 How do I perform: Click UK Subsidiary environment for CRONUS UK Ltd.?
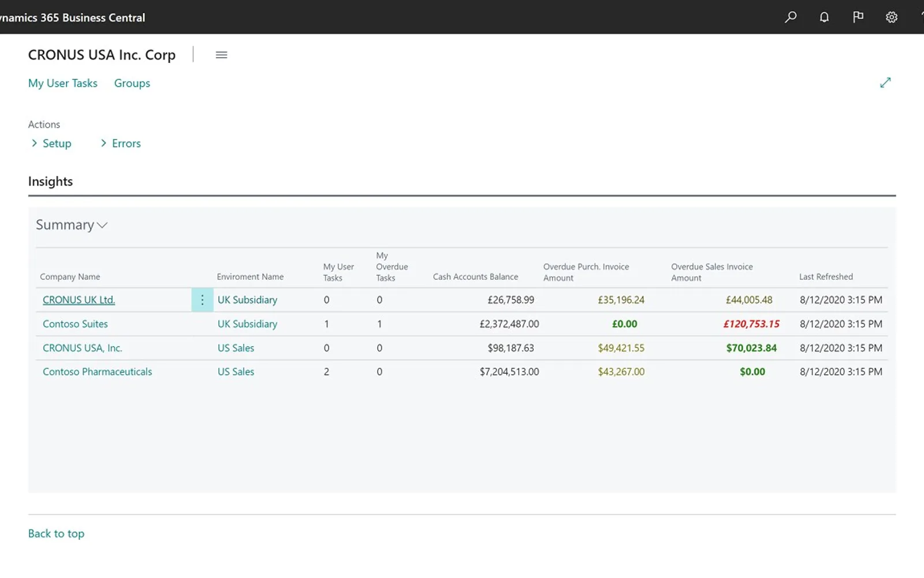pos(247,300)
